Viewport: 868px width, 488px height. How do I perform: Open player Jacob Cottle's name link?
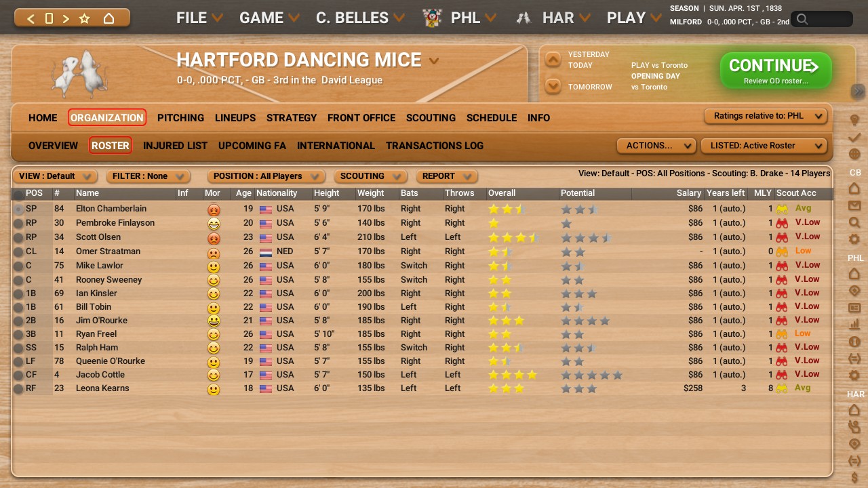(100, 375)
